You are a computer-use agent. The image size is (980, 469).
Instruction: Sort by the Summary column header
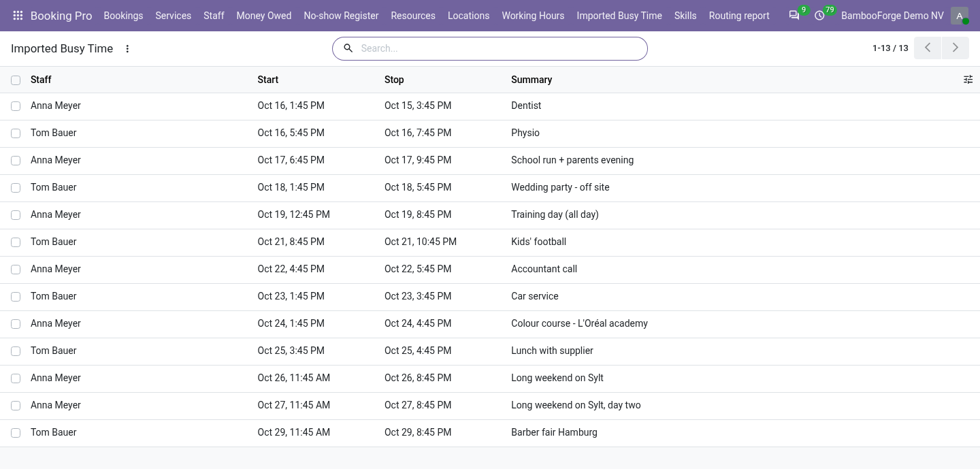532,80
